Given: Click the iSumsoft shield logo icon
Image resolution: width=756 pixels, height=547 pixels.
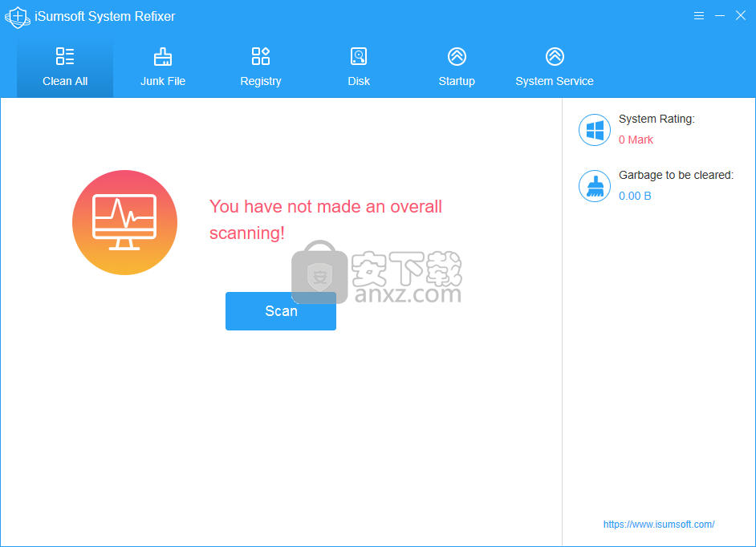Looking at the screenshot, I should point(18,17).
